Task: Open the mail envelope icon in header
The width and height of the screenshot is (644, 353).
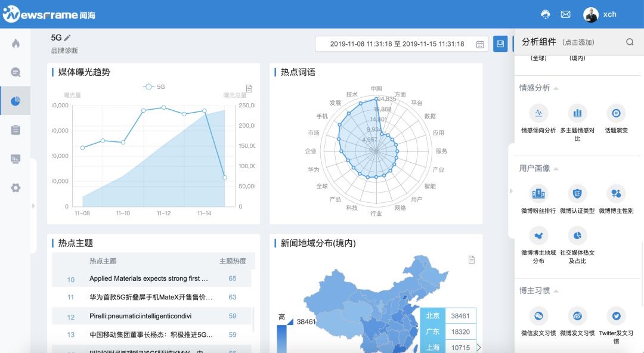Action: coord(565,14)
